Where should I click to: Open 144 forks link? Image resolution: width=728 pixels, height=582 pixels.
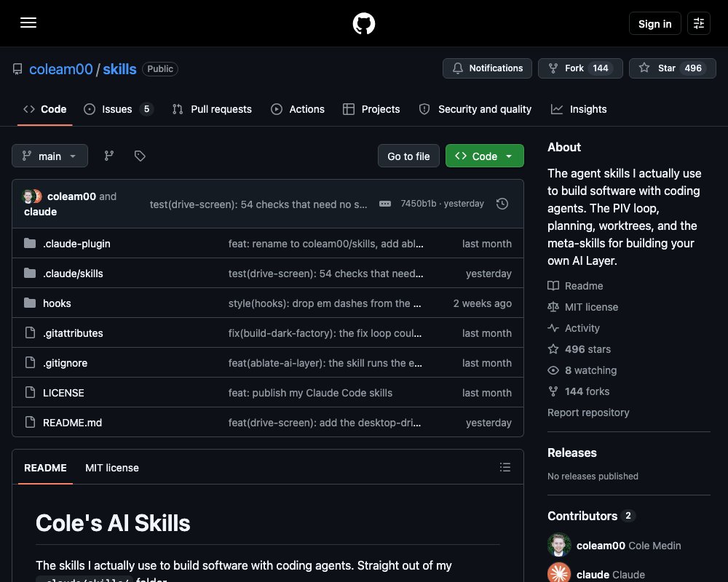point(579,391)
